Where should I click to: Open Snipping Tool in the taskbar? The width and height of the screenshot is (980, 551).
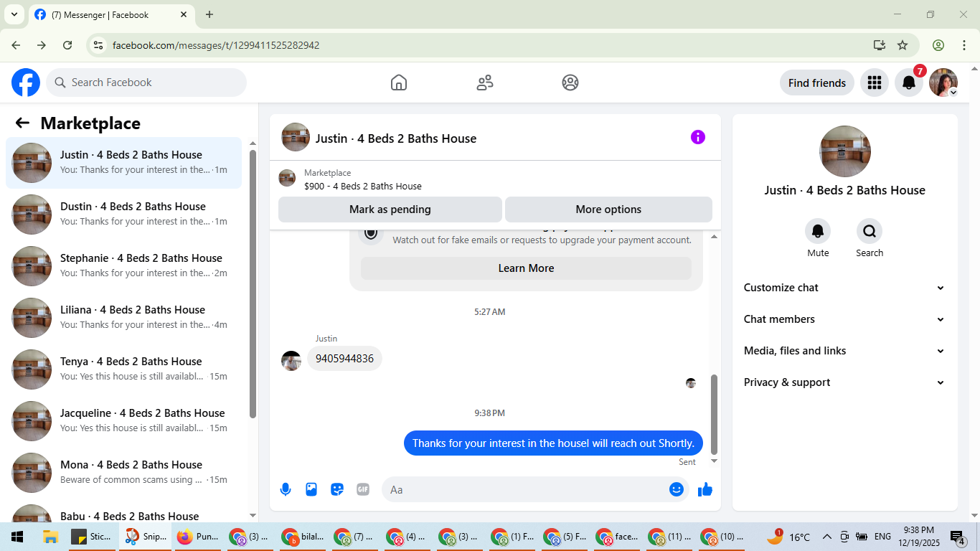pyautogui.click(x=146, y=537)
